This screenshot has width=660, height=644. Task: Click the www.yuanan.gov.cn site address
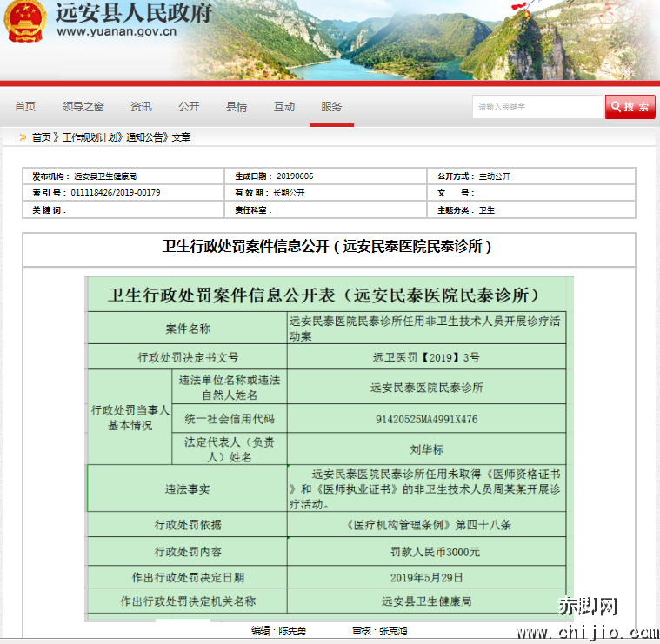[117, 31]
